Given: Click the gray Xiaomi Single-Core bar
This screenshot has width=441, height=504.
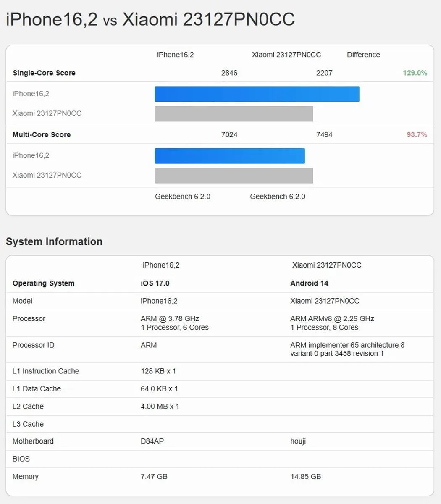Looking at the screenshot, I should (x=234, y=114).
